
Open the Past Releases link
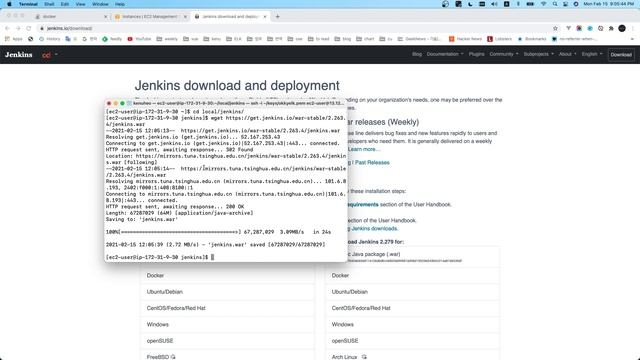pyautogui.click(x=372, y=162)
